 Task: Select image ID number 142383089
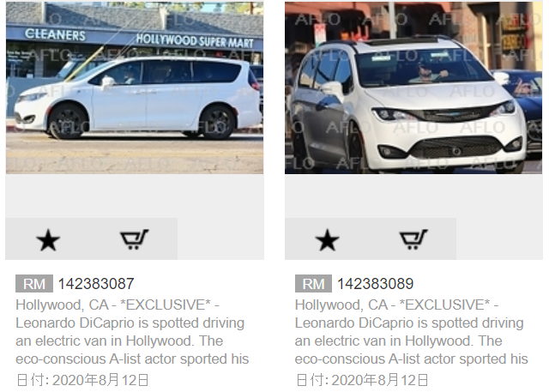376,284
